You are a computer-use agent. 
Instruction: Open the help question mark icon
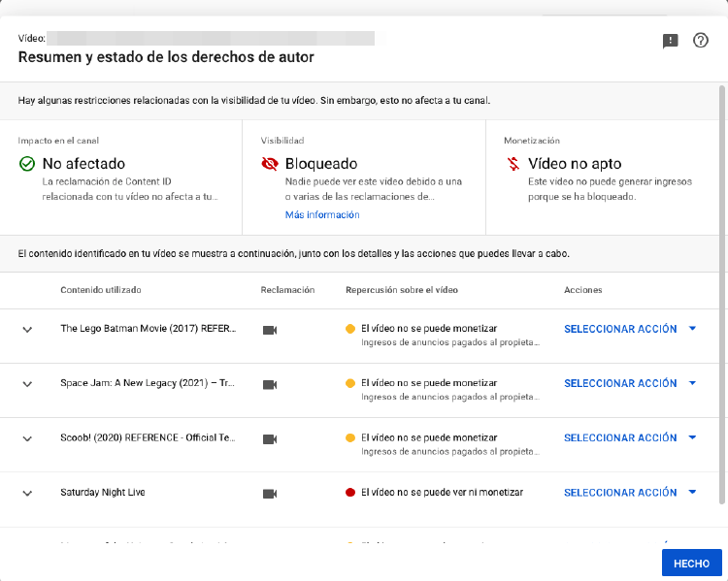[x=701, y=41]
